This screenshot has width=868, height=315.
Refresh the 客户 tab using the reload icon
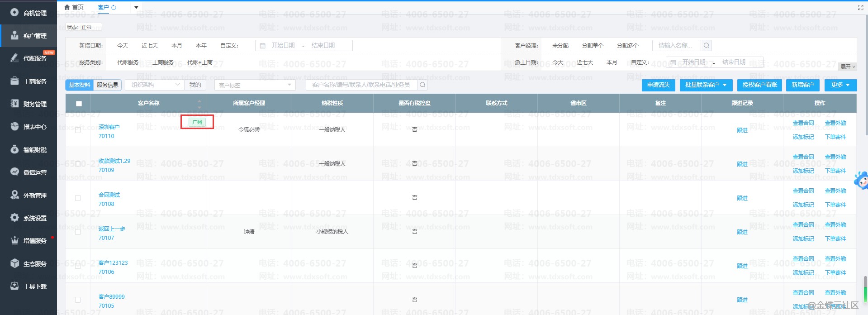pyautogui.click(x=114, y=7)
